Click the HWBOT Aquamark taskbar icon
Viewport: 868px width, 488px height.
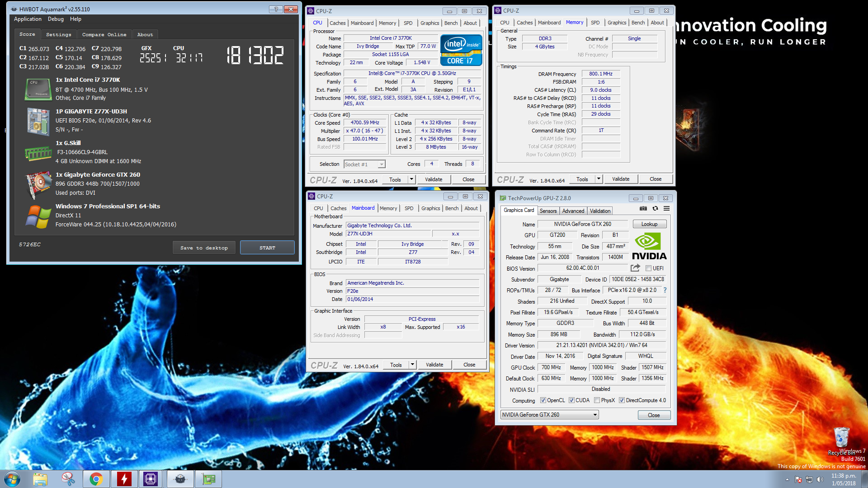(180, 479)
